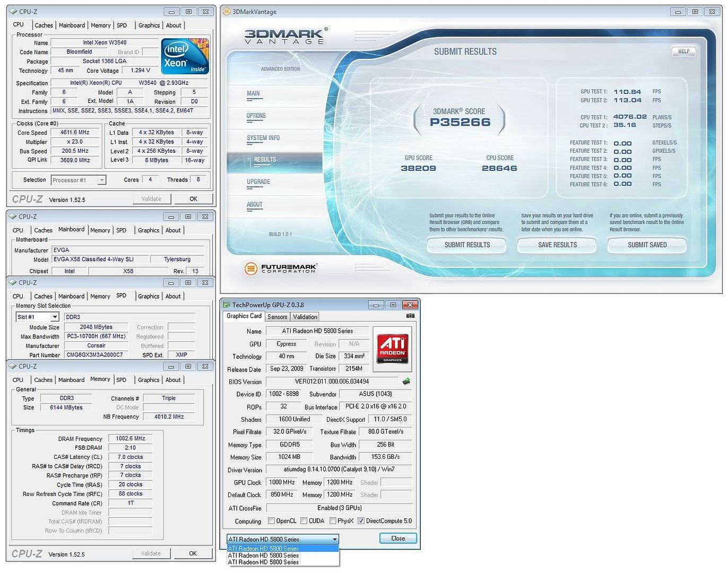The image size is (728, 573).
Task: Click the ATI Radeon Graphics logo
Action: 392,349
